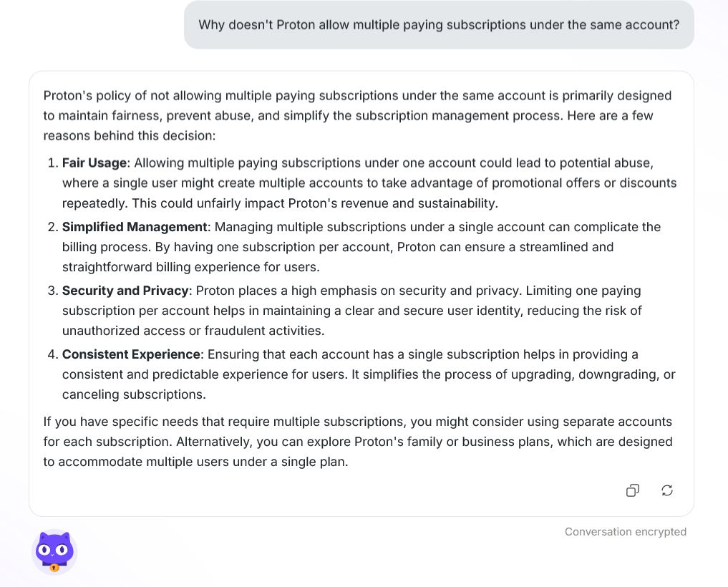Click 'to accommodate multiple users' final line
Image resolution: width=728 pixels, height=587 pixels.
195,462
